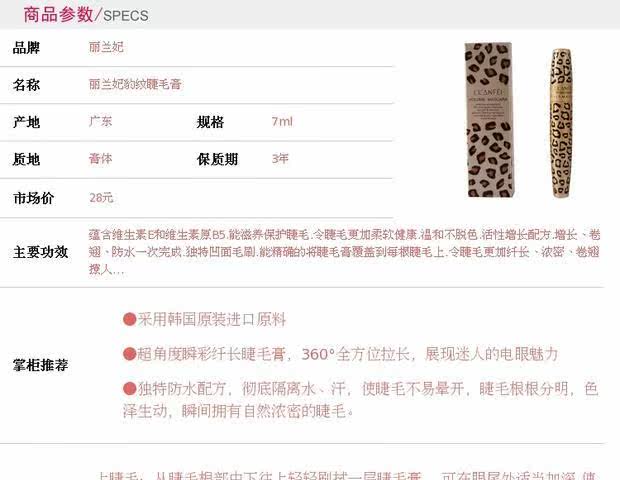Select the brand value 丽兰妃

[106, 47]
